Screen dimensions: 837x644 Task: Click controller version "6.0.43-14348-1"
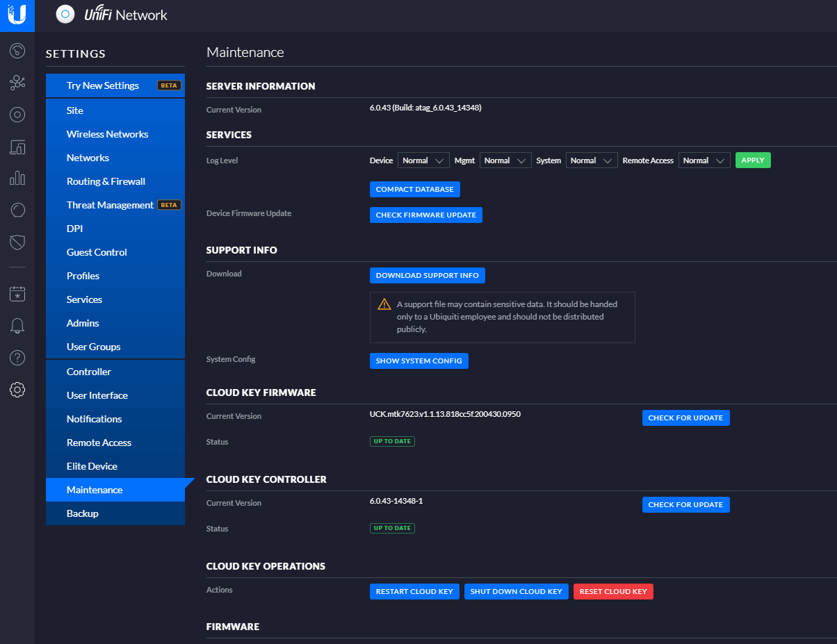(396, 501)
